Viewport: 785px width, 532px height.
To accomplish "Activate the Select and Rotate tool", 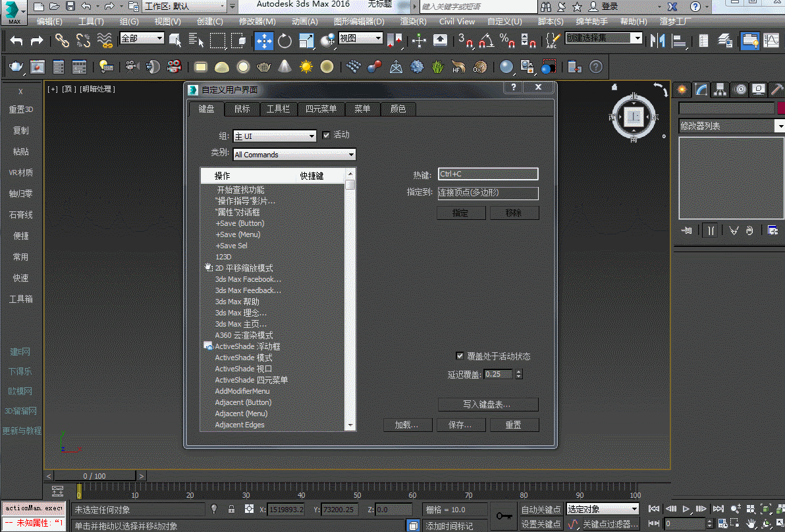I will click(x=284, y=41).
